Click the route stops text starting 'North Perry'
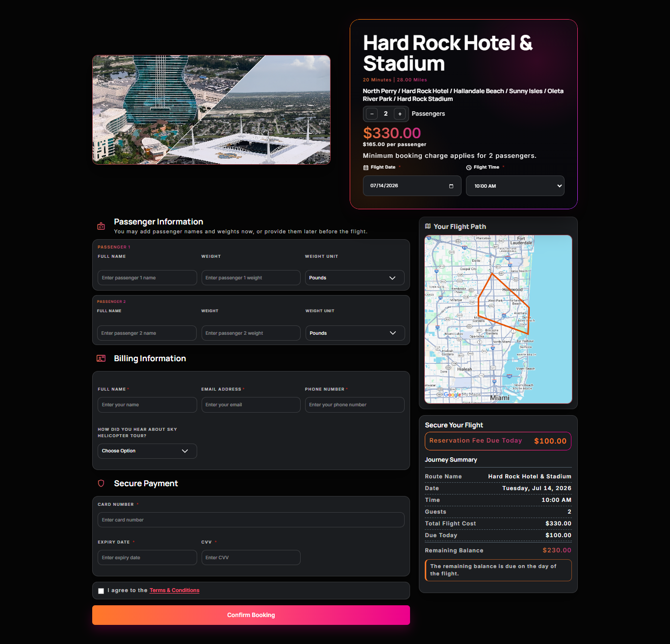The height and width of the screenshot is (644, 670). click(x=463, y=95)
